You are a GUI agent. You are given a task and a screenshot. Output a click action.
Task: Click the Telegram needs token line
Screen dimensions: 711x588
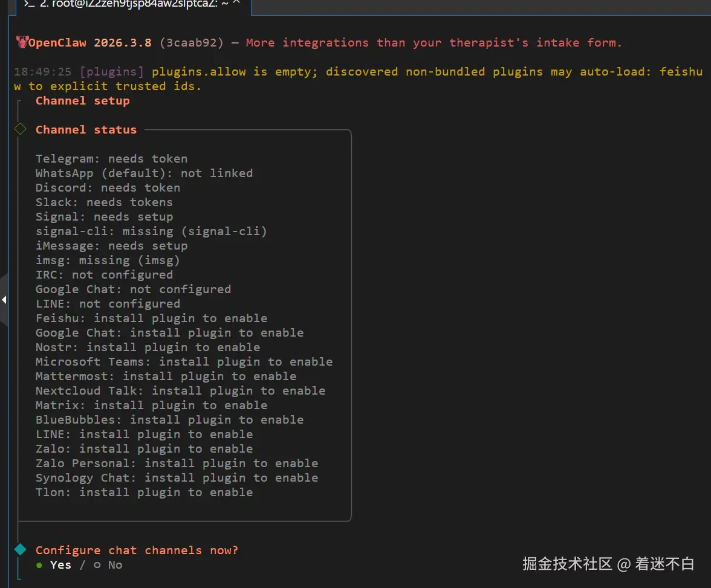pos(111,159)
